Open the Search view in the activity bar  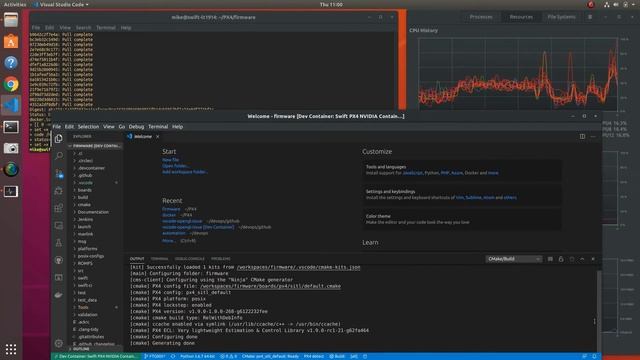(59, 156)
